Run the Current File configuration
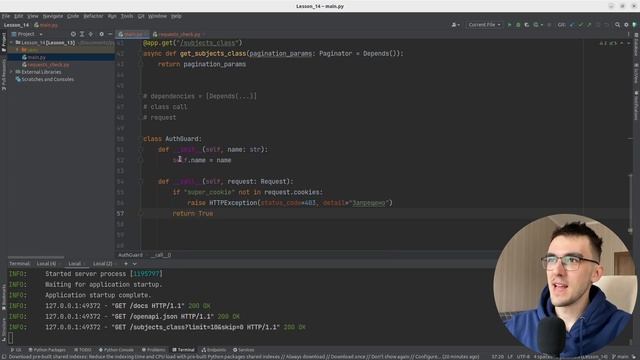 pyautogui.click(x=509, y=25)
